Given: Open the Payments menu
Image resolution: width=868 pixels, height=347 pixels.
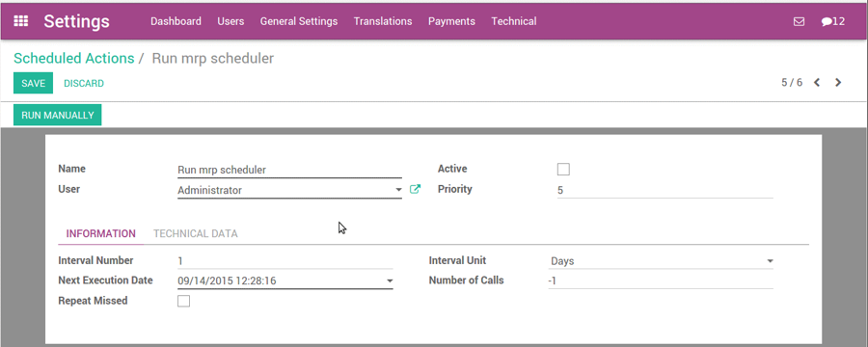Looking at the screenshot, I should click(451, 21).
